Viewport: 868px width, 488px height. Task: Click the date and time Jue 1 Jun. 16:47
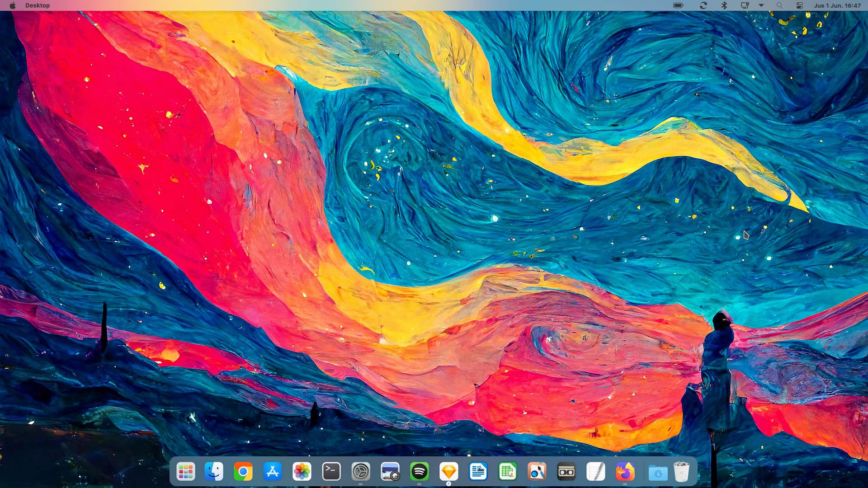click(x=837, y=5)
